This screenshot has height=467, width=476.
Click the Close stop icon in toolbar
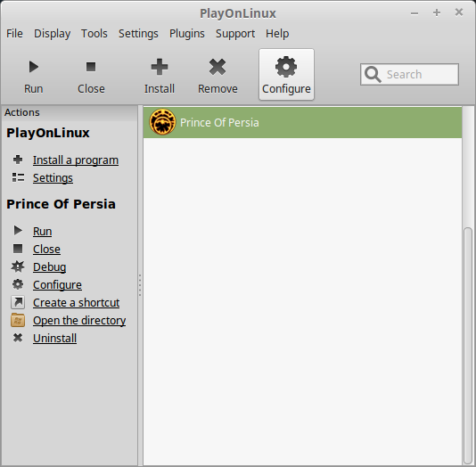91,67
